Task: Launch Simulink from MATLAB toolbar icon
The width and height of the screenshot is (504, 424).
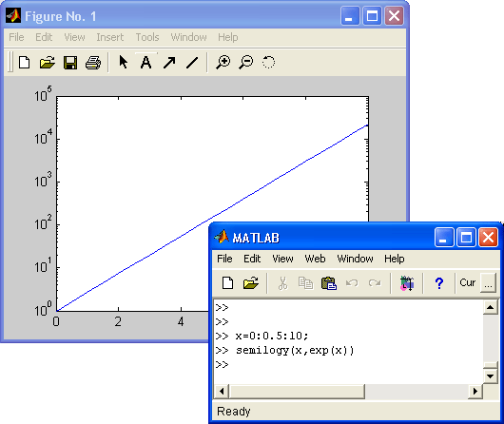Action: [407, 283]
